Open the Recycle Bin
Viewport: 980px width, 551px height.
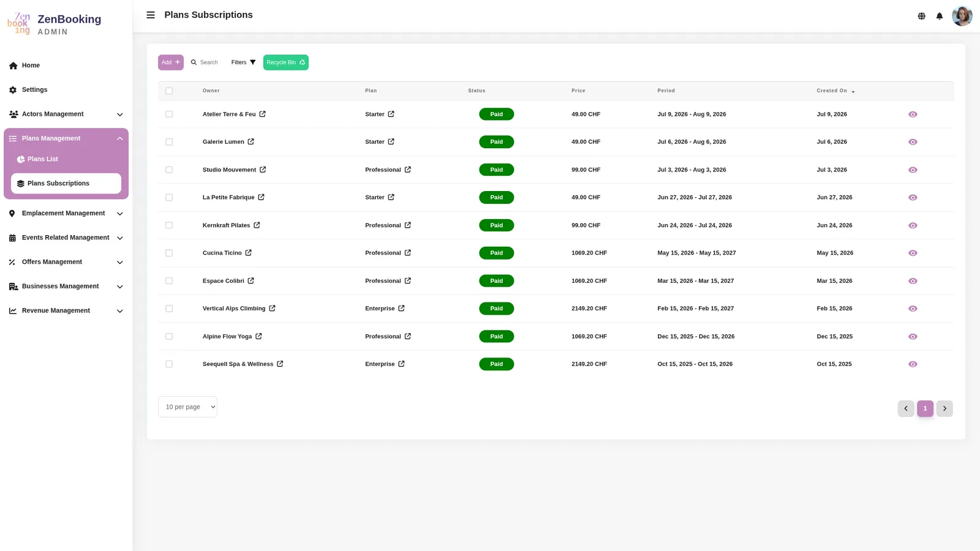pyautogui.click(x=286, y=62)
